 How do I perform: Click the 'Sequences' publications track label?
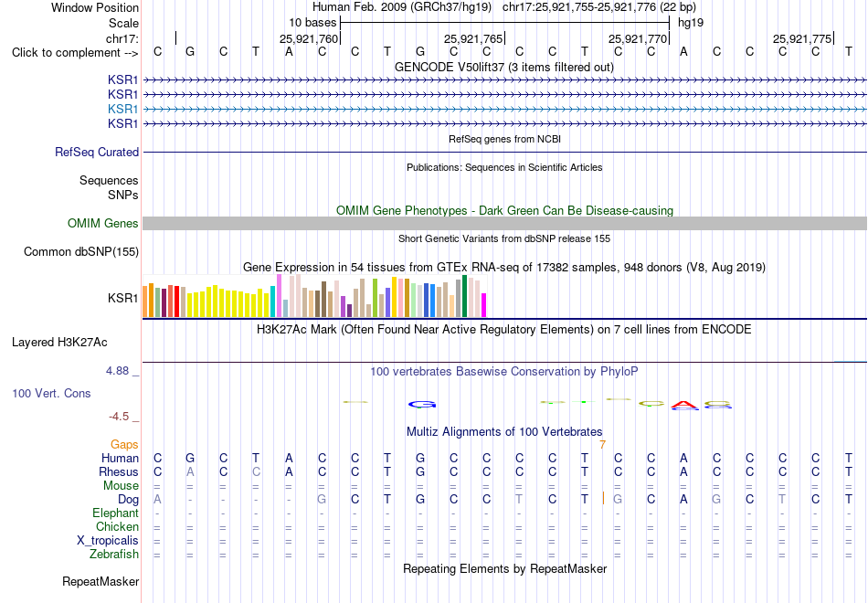(109, 181)
